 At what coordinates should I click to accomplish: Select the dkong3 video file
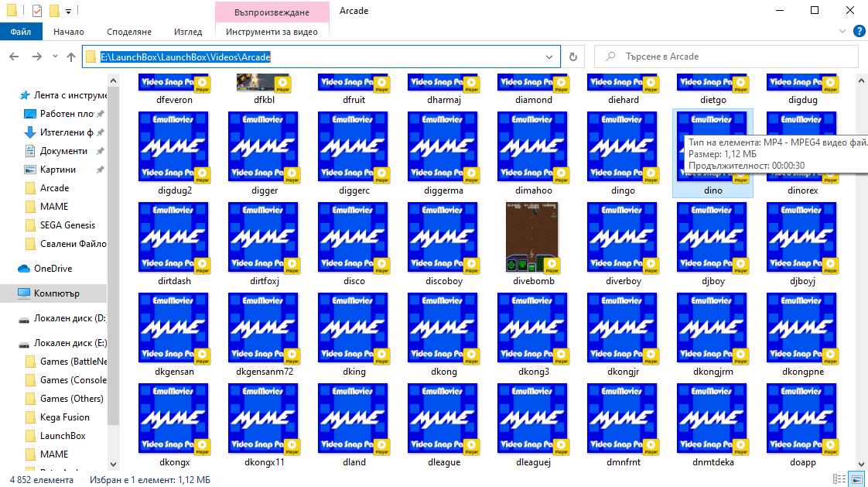coord(533,335)
